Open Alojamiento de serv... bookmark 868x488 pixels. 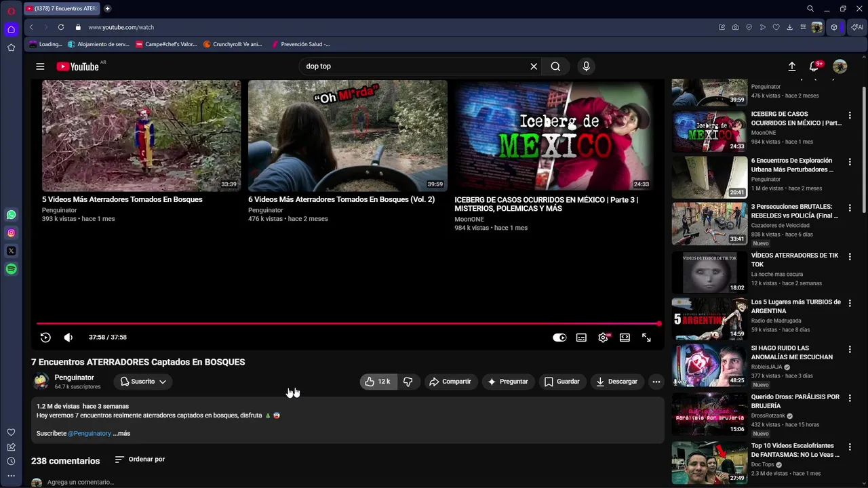98,44
